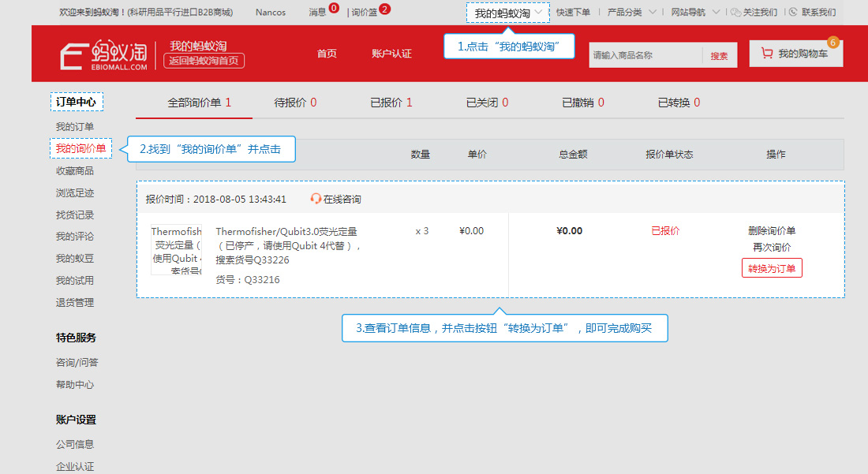The height and width of the screenshot is (474, 868).
Task: Click 返回蚂蚁淘首页 button
Action: pyautogui.click(x=204, y=61)
